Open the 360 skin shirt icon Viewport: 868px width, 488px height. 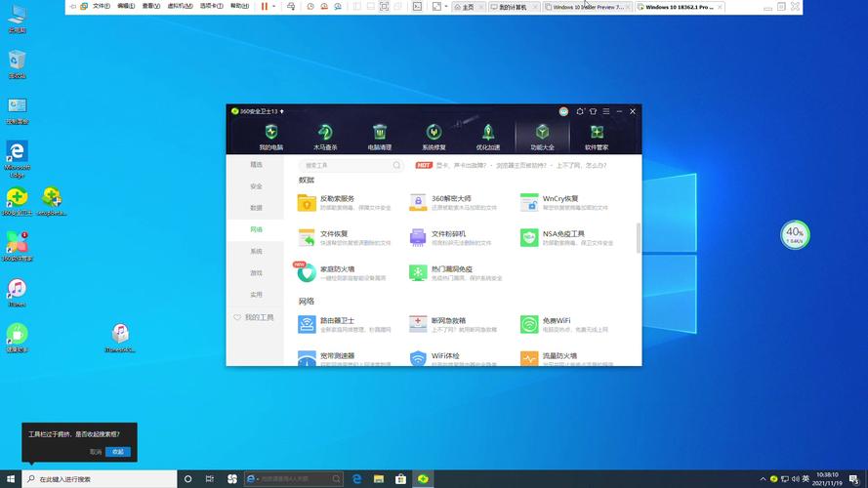(x=593, y=111)
